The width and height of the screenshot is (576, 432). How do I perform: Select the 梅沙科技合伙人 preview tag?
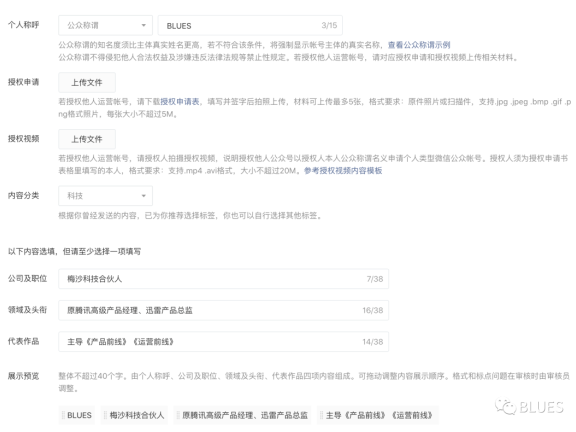(x=134, y=415)
